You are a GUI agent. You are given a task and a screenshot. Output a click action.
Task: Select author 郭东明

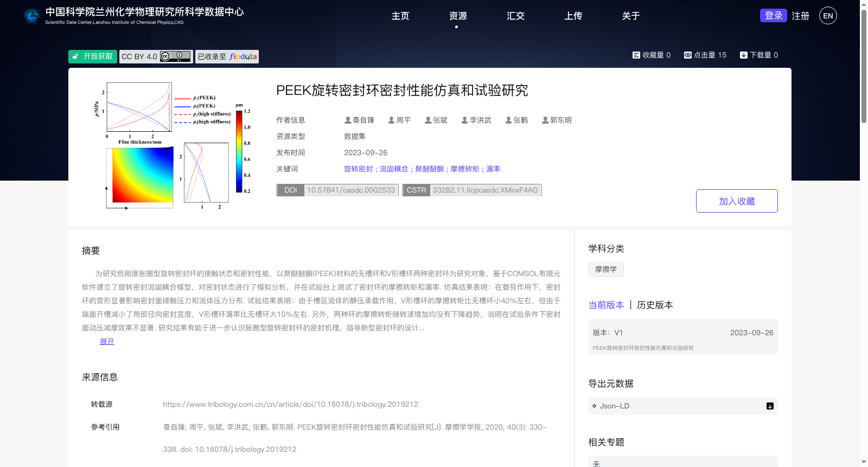click(x=557, y=120)
